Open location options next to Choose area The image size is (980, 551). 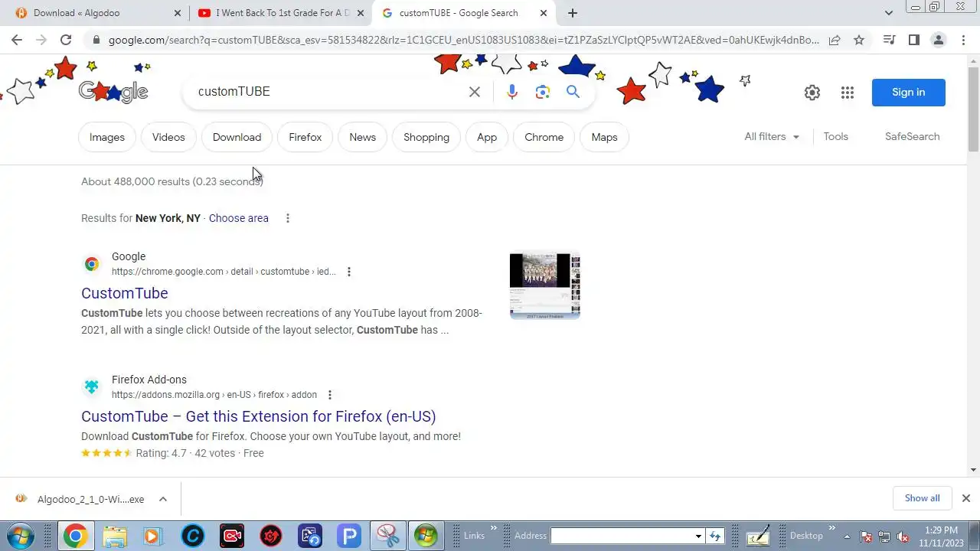[x=288, y=218]
